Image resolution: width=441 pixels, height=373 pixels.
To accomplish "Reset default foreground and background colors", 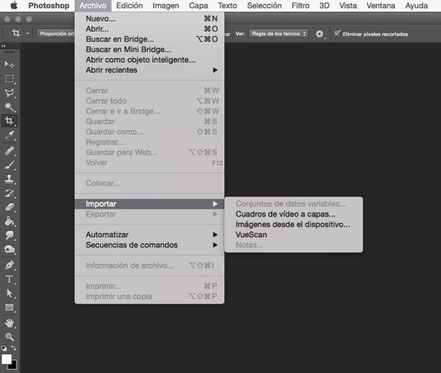I will 4,348.
